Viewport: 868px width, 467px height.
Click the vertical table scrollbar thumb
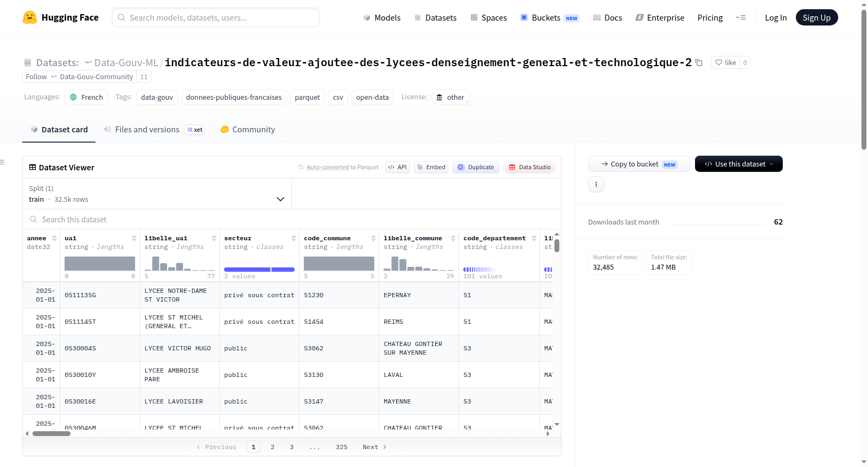557,246
